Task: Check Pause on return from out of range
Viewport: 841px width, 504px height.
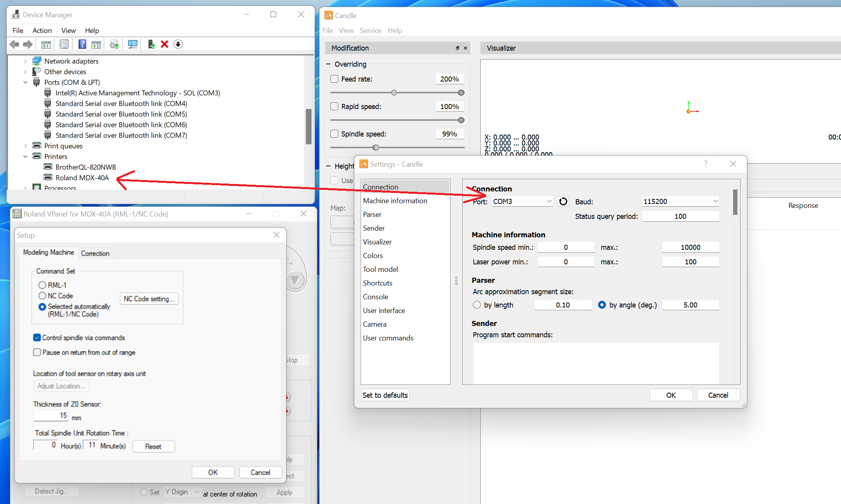Action: (37, 353)
